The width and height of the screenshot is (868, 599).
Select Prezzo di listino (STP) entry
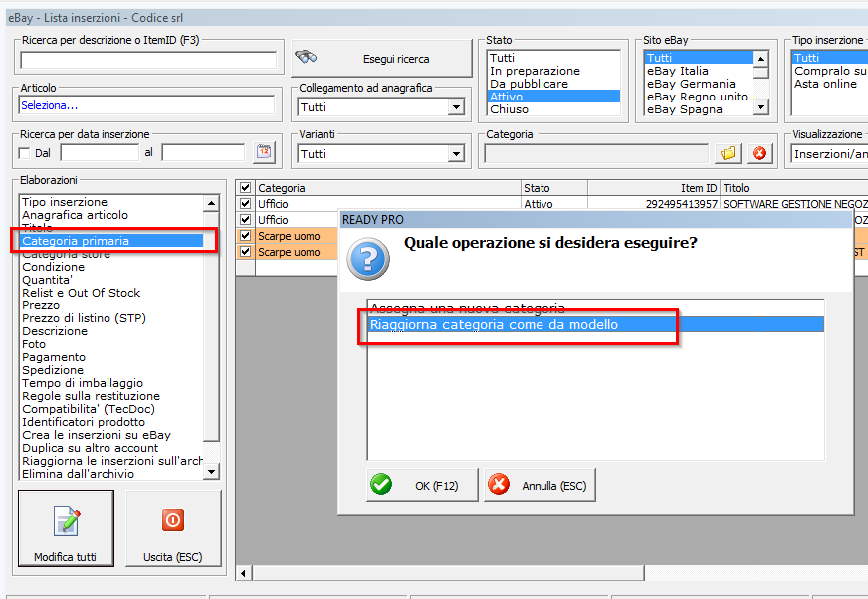coord(111,318)
